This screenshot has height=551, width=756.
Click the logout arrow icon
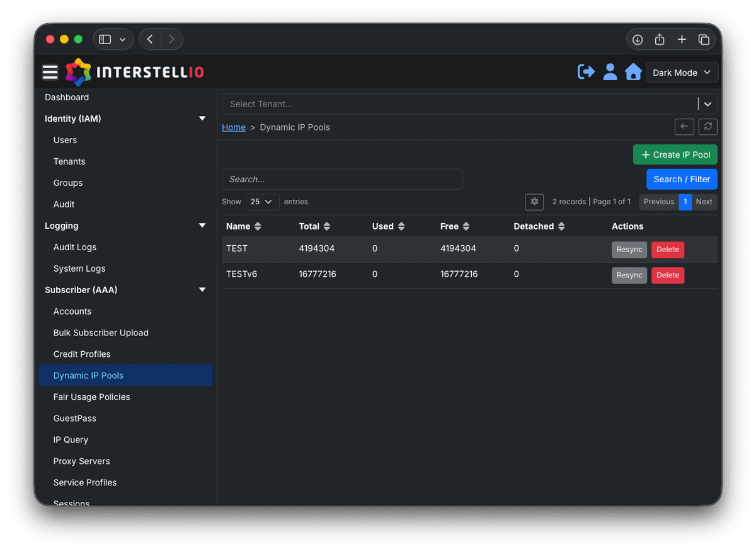point(586,72)
